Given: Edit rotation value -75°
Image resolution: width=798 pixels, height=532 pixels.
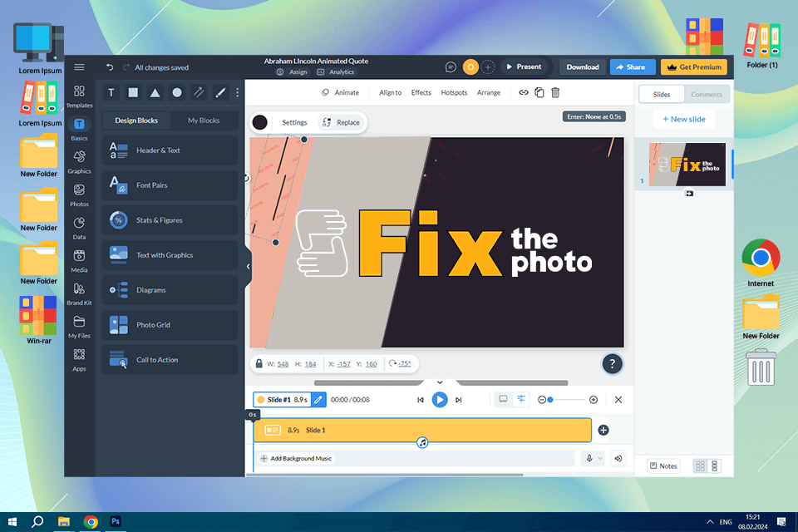Looking at the screenshot, I should [405, 363].
